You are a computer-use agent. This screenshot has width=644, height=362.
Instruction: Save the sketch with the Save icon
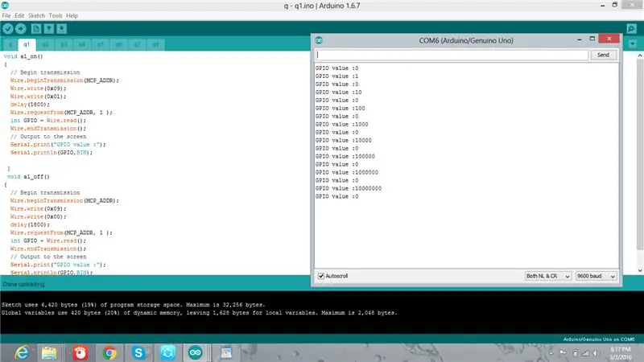(62, 29)
